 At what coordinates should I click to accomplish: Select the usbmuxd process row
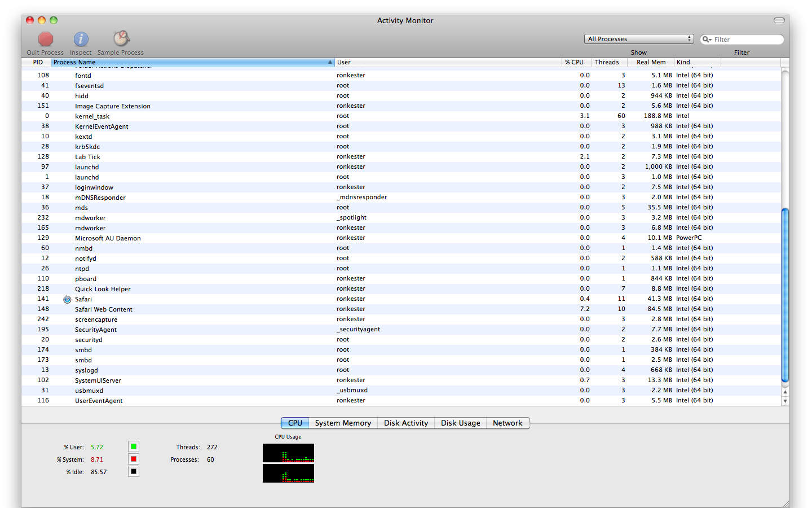click(401, 390)
